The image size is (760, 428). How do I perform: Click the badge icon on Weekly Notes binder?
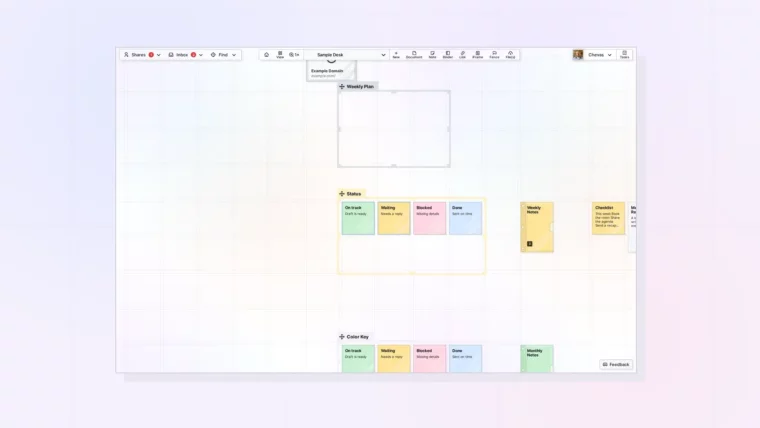(x=530, y=244)
